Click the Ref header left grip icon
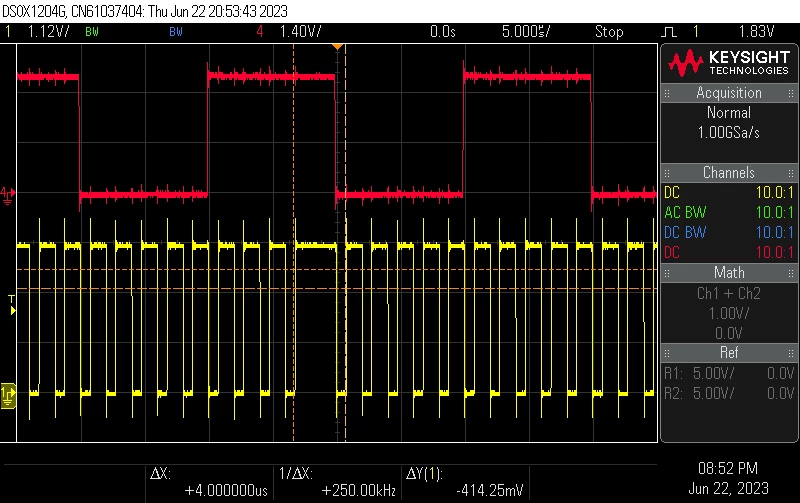800x503 pixels. point(667,353)
